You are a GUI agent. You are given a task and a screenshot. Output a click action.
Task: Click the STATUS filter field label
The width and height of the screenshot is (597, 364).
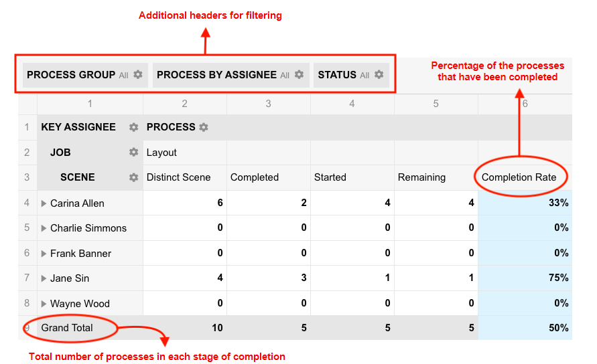point(337,75)
